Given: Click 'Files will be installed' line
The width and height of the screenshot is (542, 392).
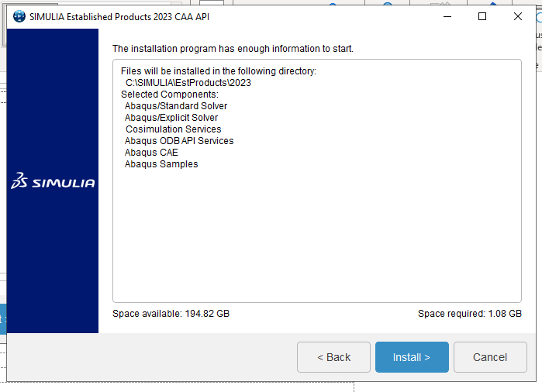Looking at the screenshot, I should tap(219, 71).
